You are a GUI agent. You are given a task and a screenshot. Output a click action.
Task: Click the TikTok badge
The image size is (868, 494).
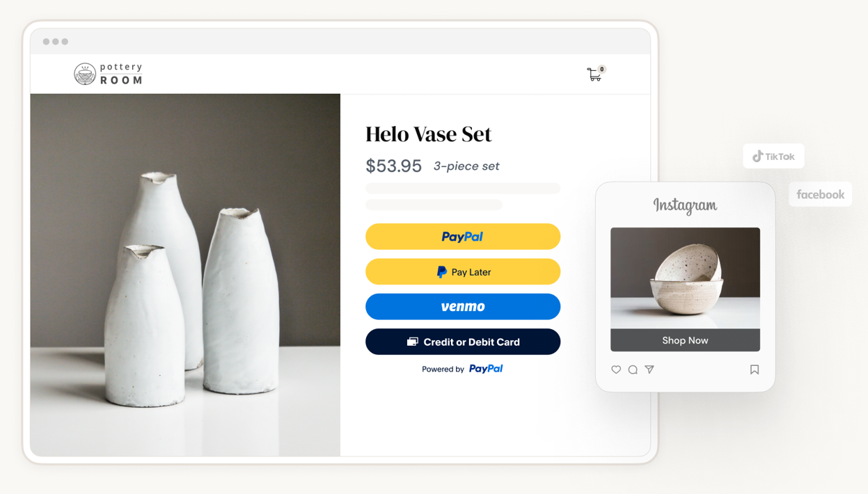(773, 157)
